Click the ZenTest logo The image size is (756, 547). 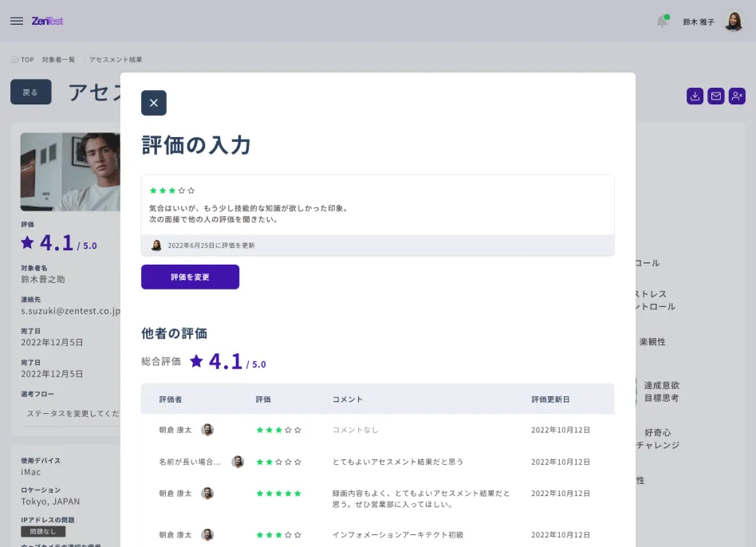pos(47,21)
